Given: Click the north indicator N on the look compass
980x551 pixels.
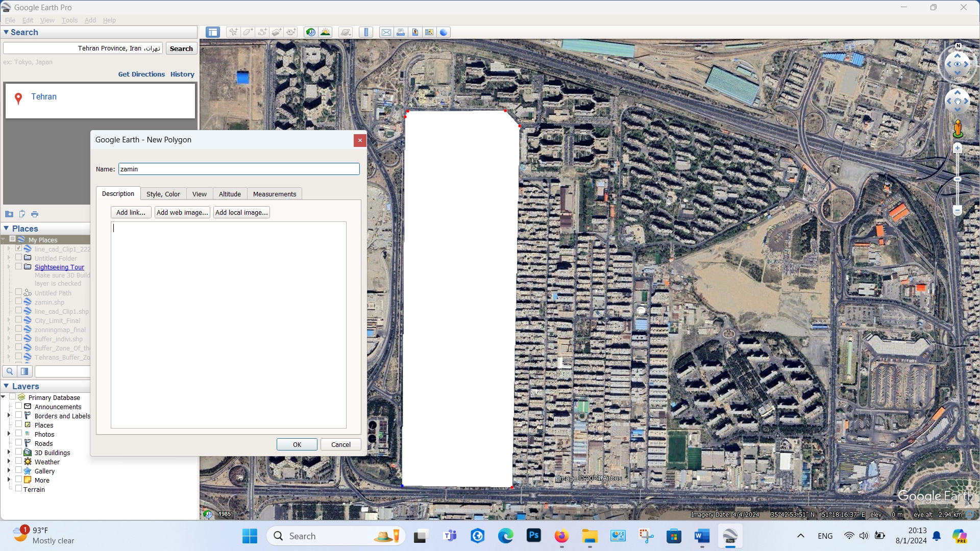Looking at the screenshot, I should pos(958,46).
